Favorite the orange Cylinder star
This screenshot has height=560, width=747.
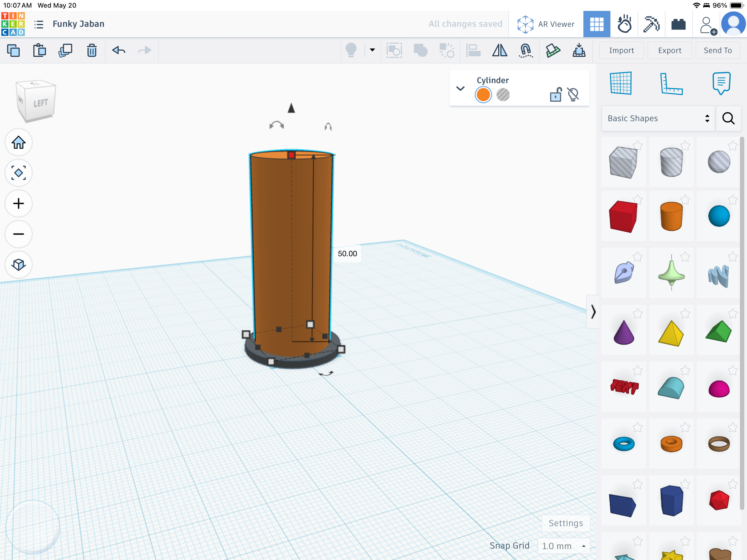pos(685,199)
